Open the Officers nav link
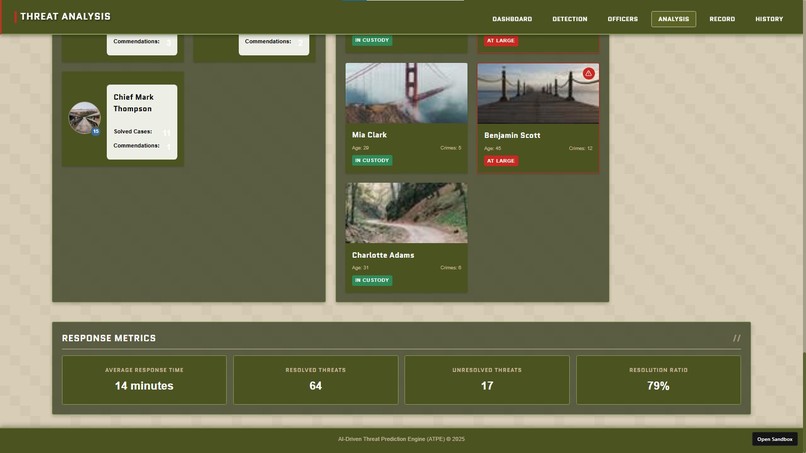 (622, 19)
